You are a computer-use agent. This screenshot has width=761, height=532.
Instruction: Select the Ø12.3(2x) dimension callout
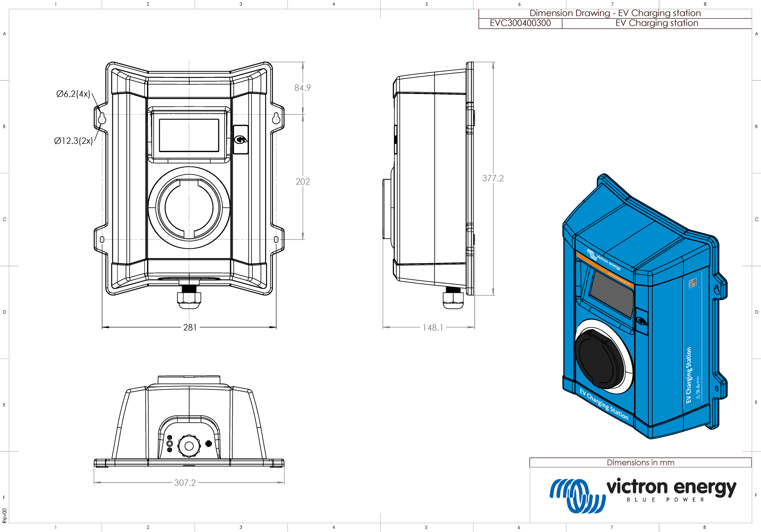[x=74, y=141]
